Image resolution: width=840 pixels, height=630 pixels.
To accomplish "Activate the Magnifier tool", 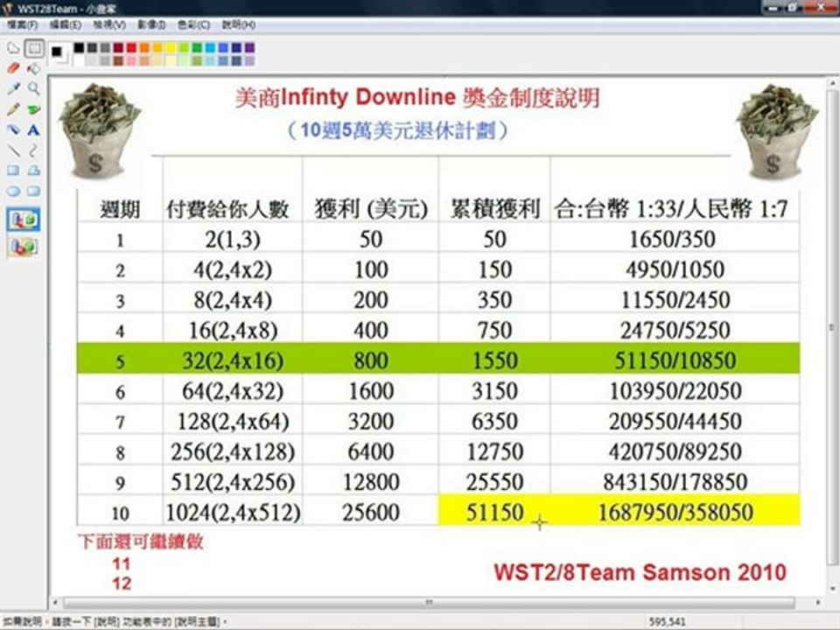I will (34, 88).
